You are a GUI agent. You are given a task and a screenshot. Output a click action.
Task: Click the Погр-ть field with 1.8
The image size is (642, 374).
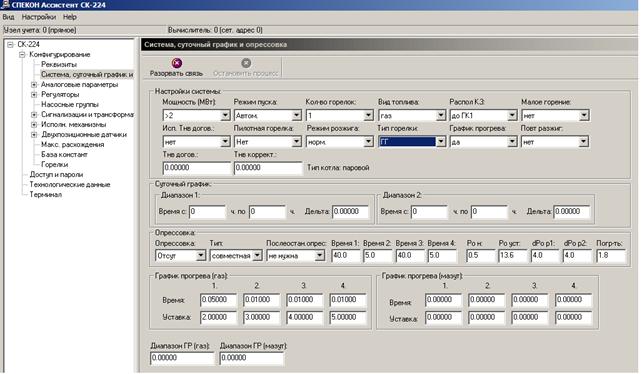click(611, 256)
